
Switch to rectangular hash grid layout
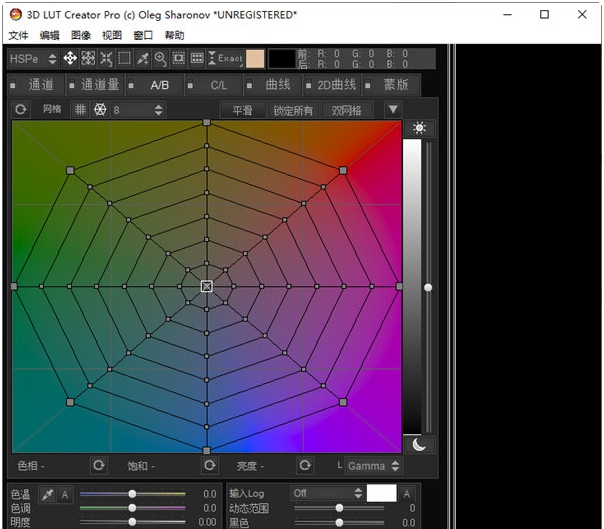point(80,110)
